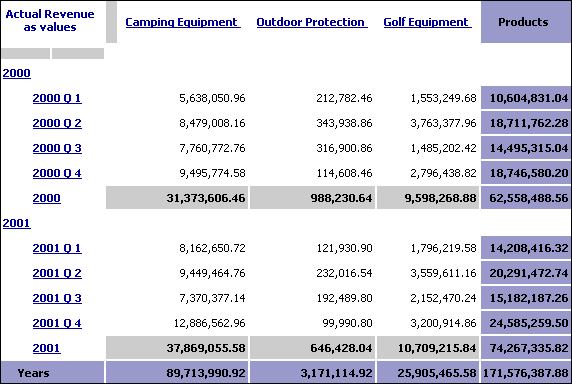This screenshot has width=572, height=384.
Task: Click the Actual Revenue as values measure label
Action: pos(50,21)
